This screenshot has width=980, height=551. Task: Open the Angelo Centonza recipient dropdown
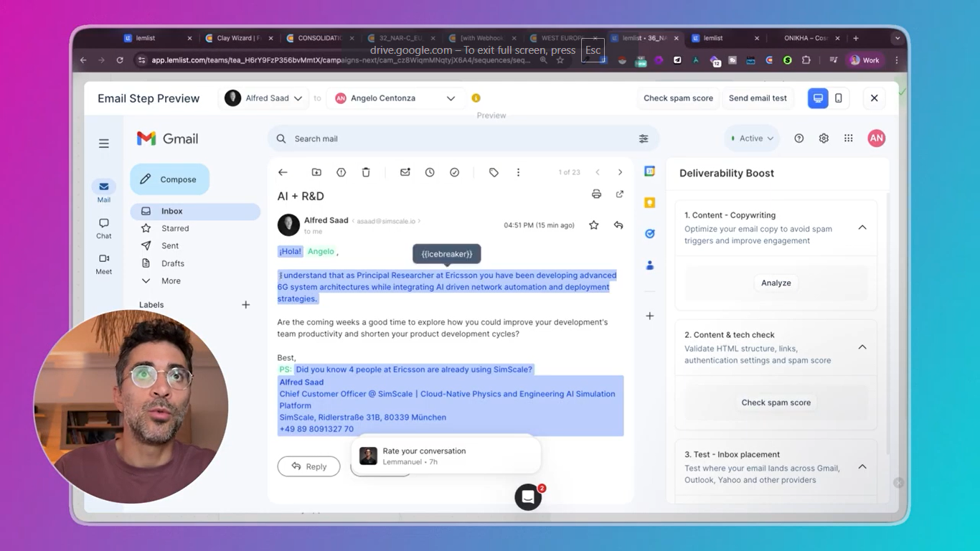(395, 98)
